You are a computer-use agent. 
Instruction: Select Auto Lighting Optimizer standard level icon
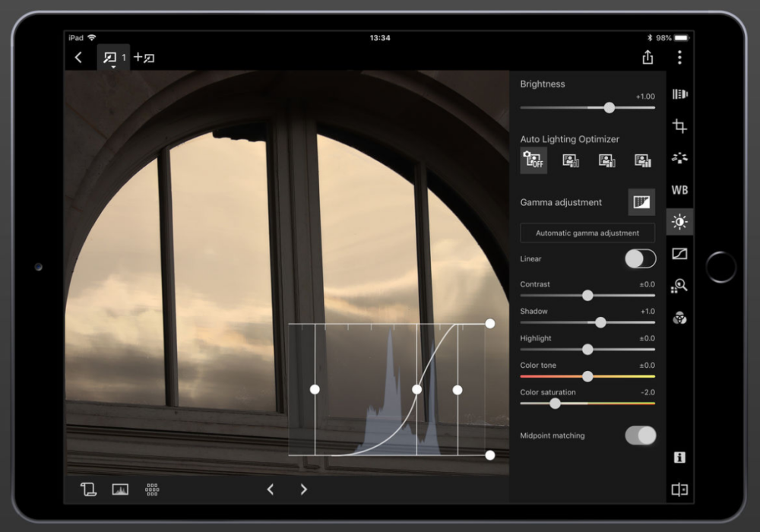click(606, 160)
